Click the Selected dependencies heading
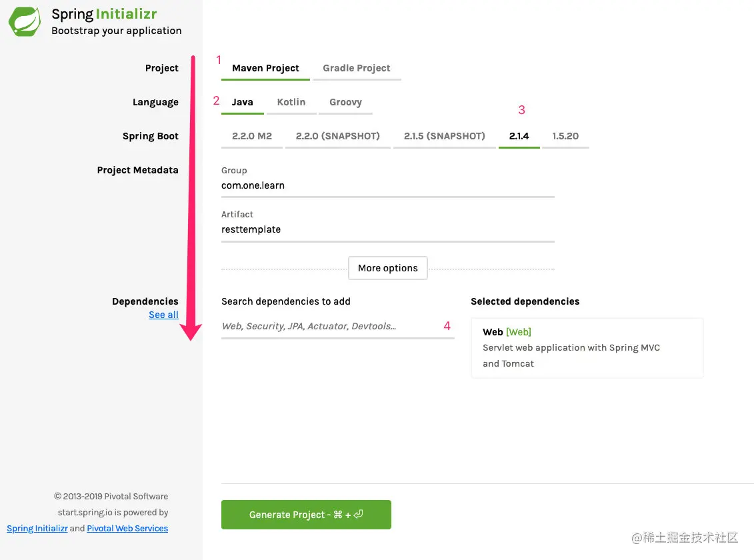 (525, 301)
